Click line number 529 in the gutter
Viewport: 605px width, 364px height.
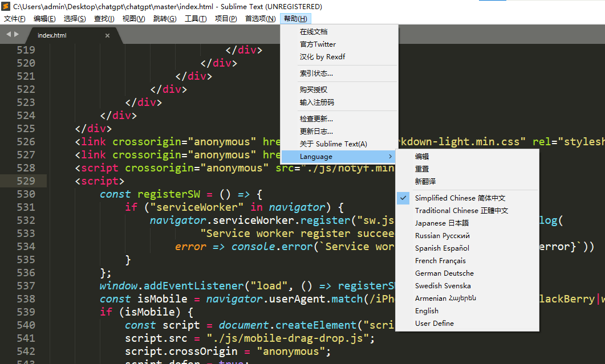tap(26, 181)
